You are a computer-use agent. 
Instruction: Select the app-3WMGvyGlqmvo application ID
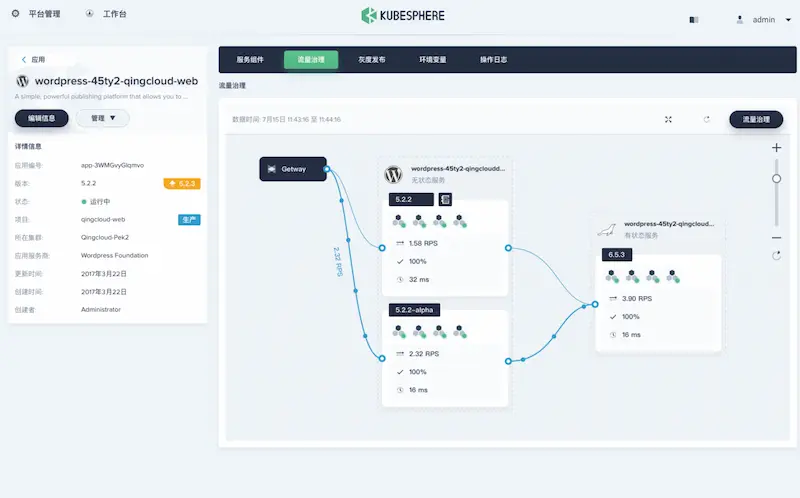[112, 165]
